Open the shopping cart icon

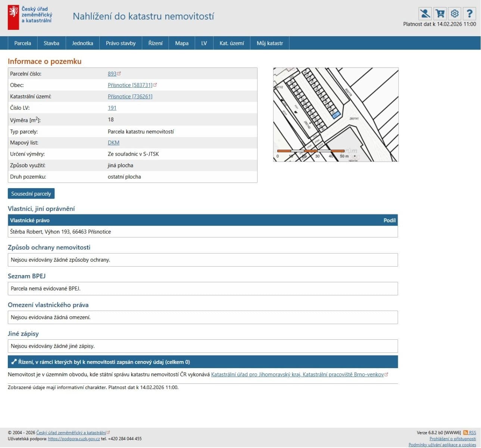(x=440, y=13)
